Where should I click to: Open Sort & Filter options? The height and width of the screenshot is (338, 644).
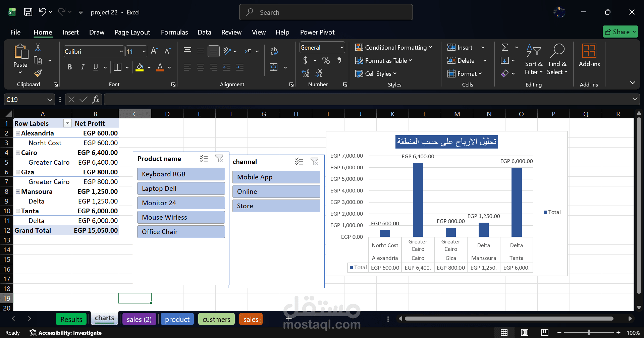[x=534, y=59]
